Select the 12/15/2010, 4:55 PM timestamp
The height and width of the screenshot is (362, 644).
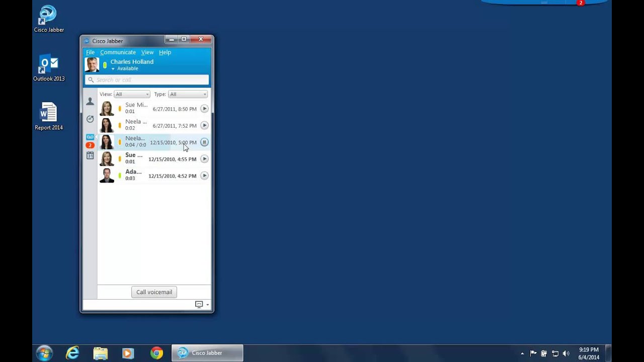pos(172,159)
